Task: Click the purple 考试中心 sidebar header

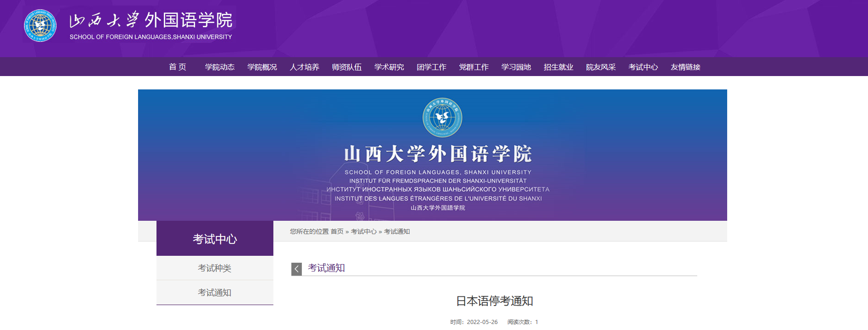Action: [215, 238]
